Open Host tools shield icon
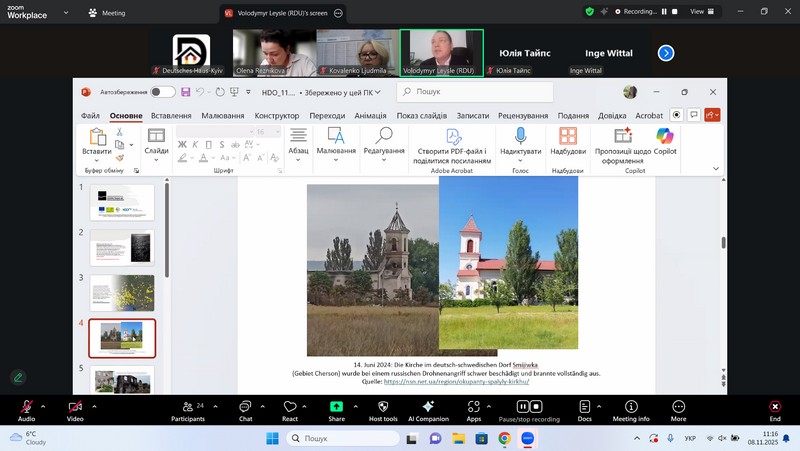800x451 pixels. tap(382, 409)
